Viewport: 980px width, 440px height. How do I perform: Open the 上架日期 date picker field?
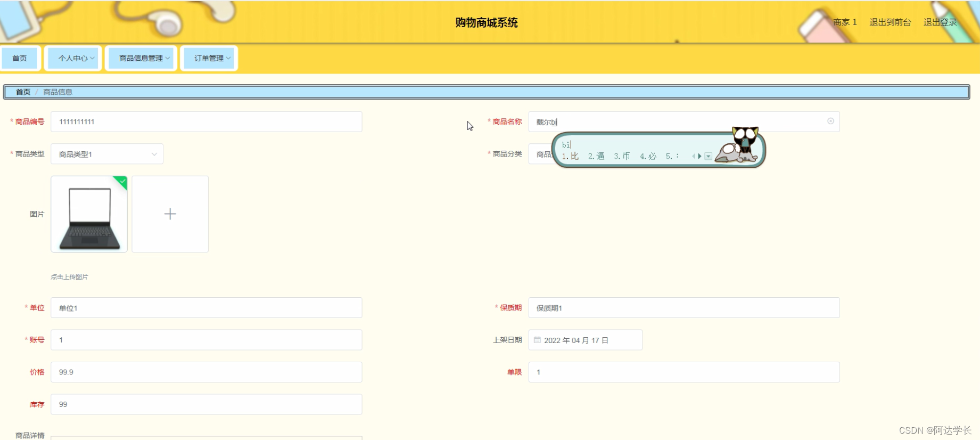[586, 340]
